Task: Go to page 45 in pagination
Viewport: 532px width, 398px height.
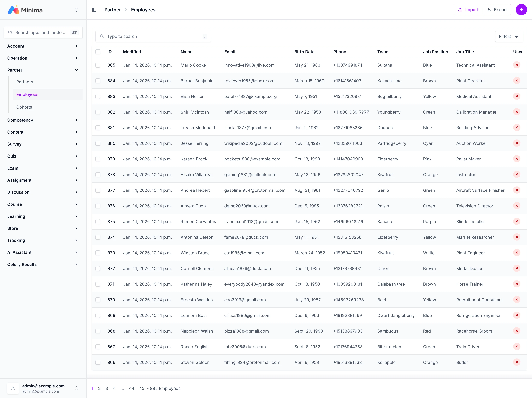Action: (142, 388)
